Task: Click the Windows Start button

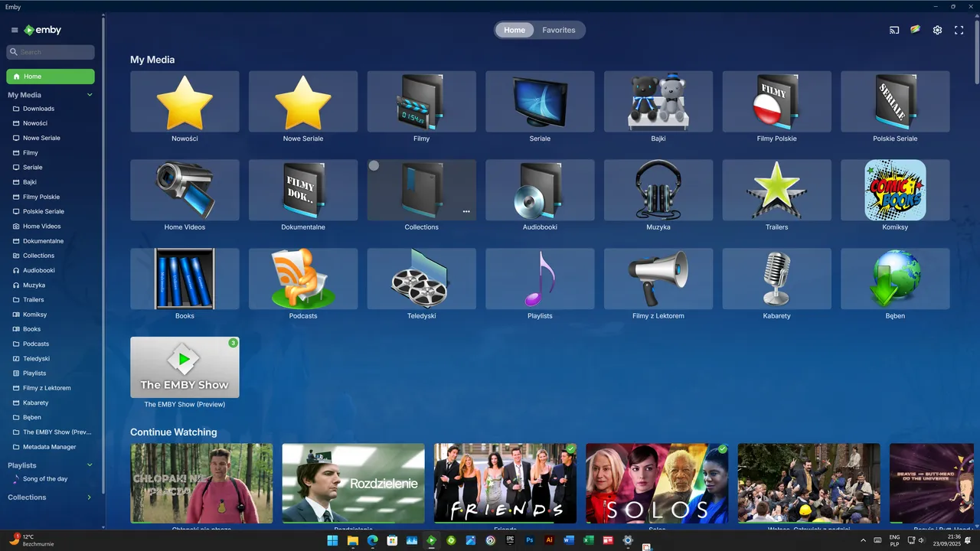Action: (333, 540)
